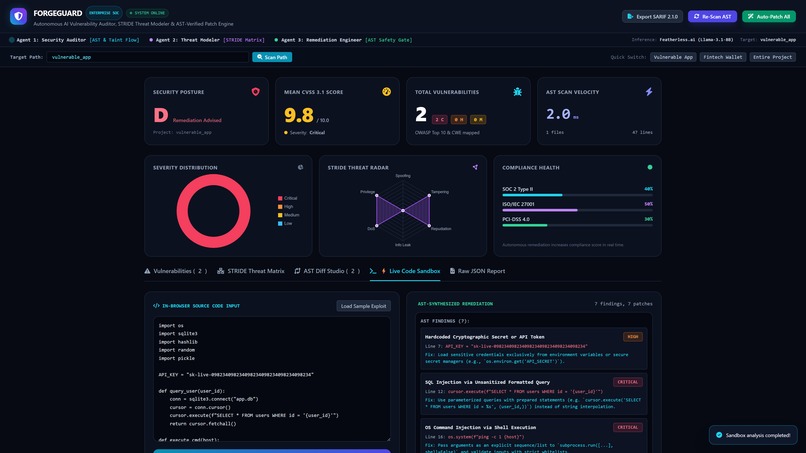Click the 2 C critical count badge
The image size is (806, 453).
click(x=439, y=119)
